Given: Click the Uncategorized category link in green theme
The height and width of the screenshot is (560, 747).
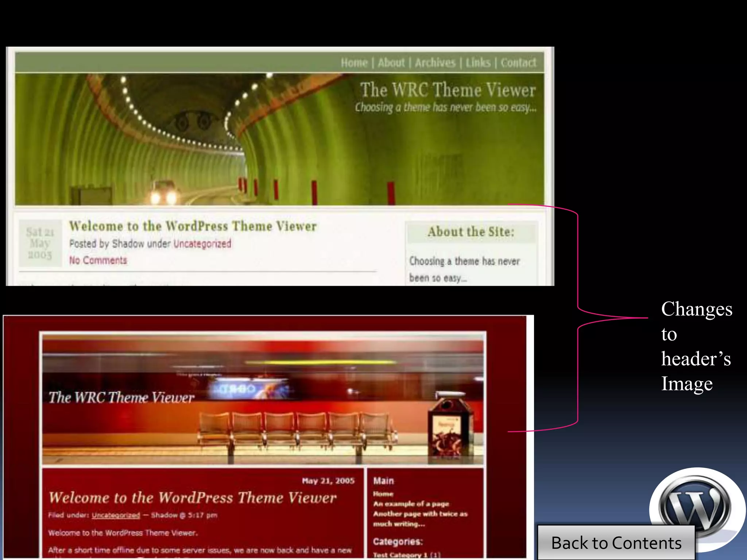Looking at the screenshot, I should (x=202, y=244).
